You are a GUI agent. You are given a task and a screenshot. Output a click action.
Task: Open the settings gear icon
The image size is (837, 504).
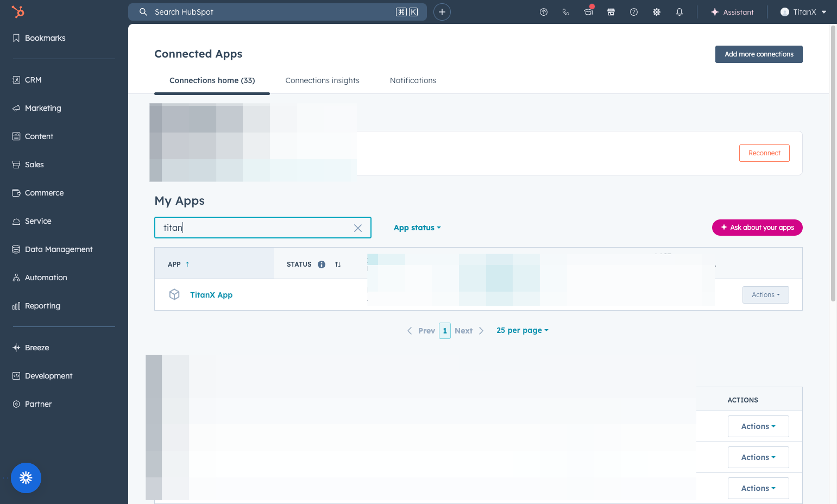point(657,12)
